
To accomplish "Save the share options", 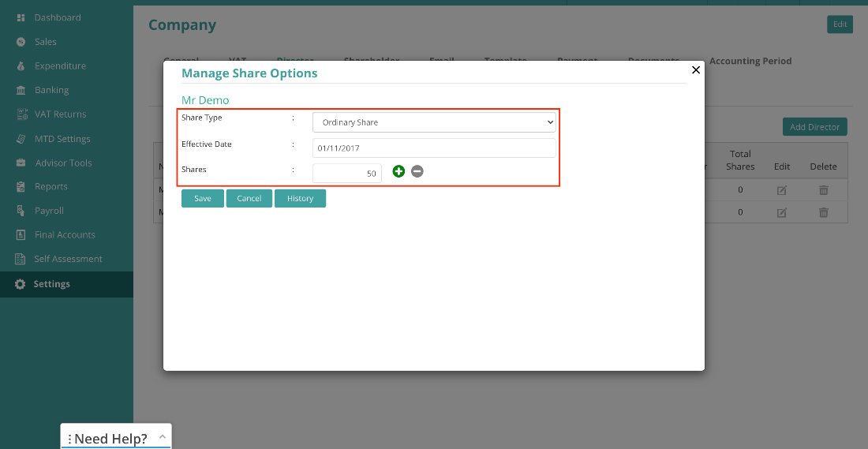I will (x=203, y=198).
